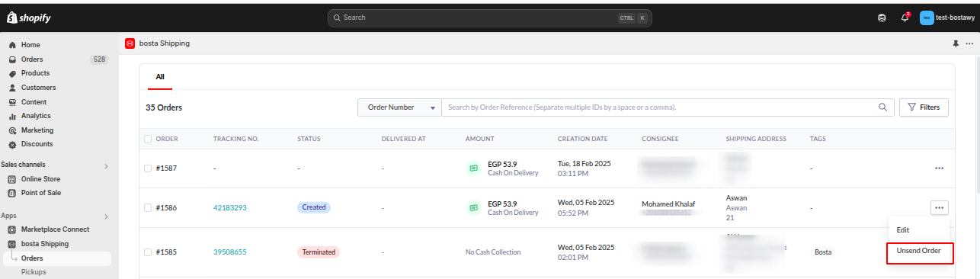This screenshot has width=980, height=279.
Task: Click the Created status badge
Action: 314,207
